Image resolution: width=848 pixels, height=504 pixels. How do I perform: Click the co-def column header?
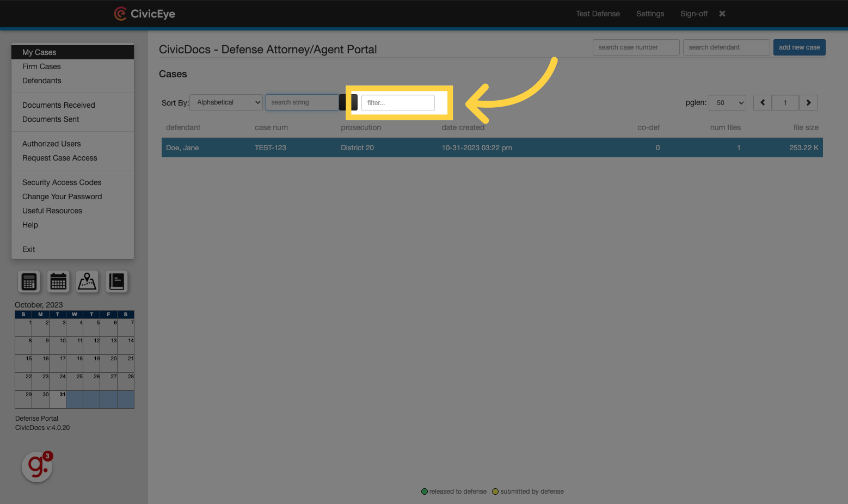coord(648,127)
